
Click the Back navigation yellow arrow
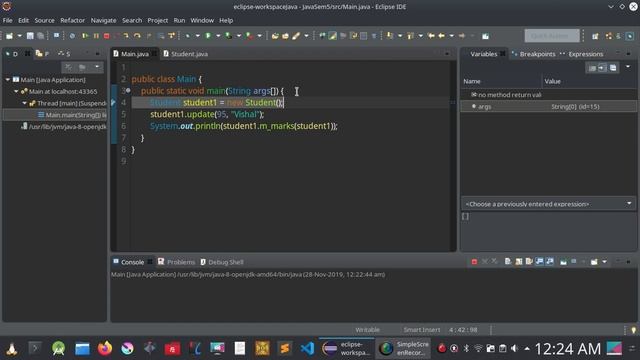coord(441,36)
